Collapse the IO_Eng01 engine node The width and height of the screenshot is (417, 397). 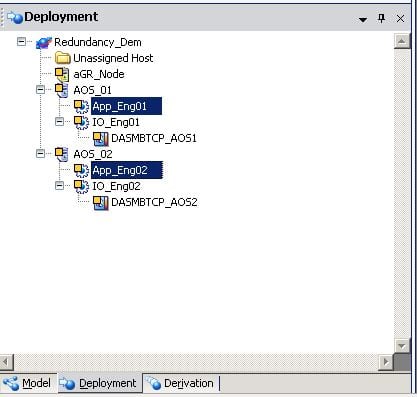(59, 122)
